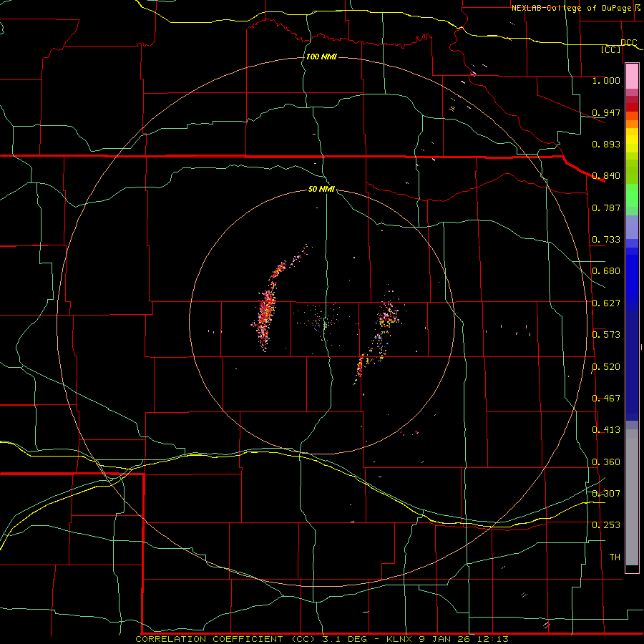
Task: Click the light pink swatch atop color bar
Action: click(632, 76)
